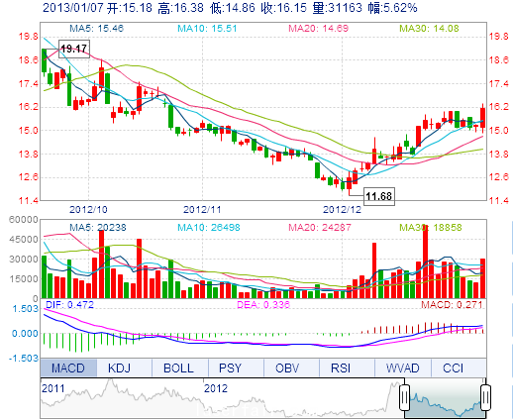This screenshot has width=513, height=420.
Task: Click the MA30: 14.08 price legend
Action: pos(429,29)
